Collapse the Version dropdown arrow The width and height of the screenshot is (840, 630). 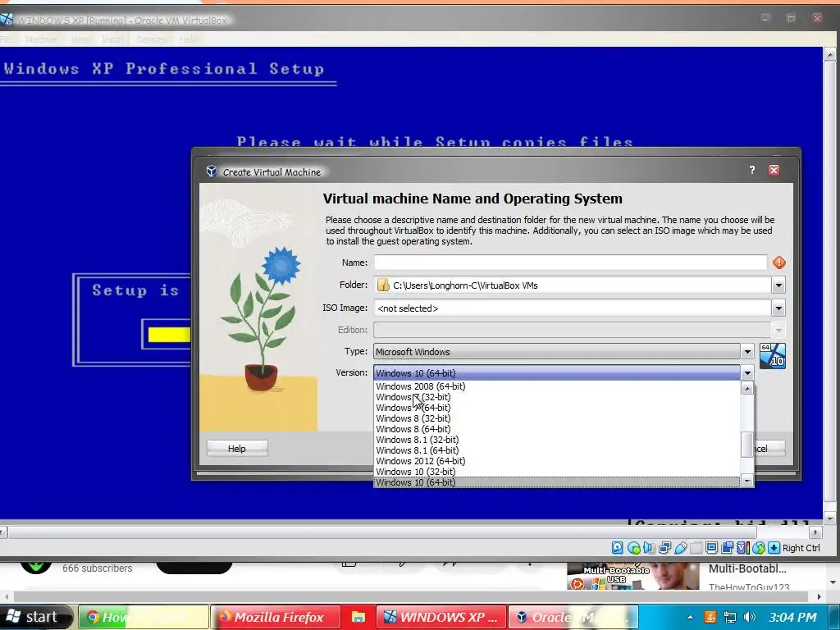(x=747, y=373)
